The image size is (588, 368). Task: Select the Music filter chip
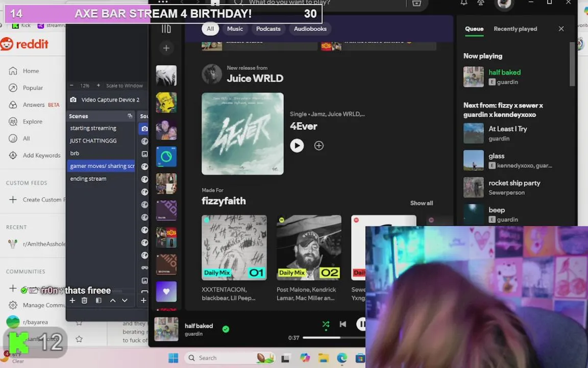pyautogui.click(x=235, y=29)
